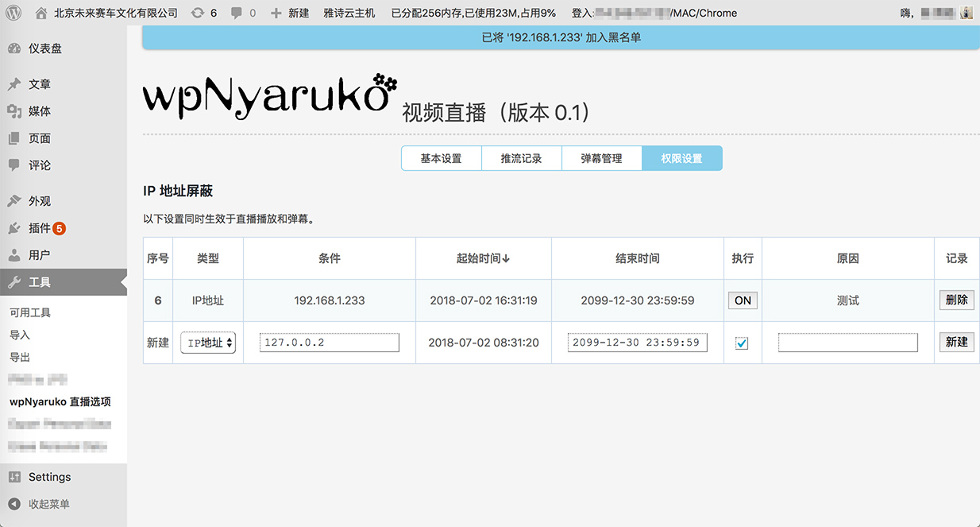Switch to 基本设置 tab
This screenshot has width=980, height=527.
[x=441, y=158]
